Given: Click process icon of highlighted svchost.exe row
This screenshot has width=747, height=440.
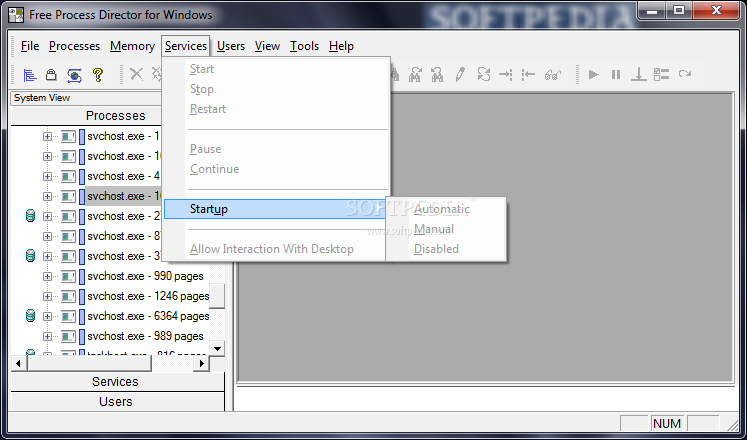Looking at the screenshot, I should click(68, 196).
